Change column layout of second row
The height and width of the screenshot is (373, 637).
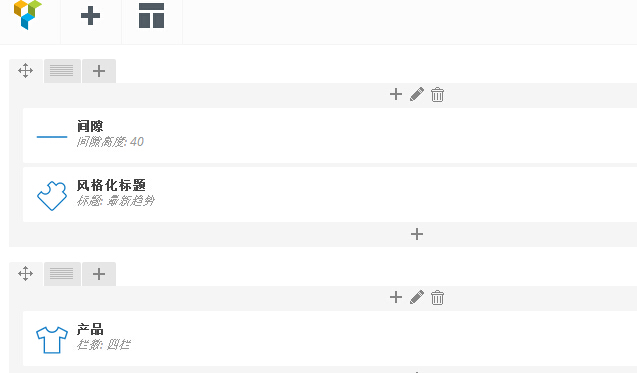[x=62, y=274]
